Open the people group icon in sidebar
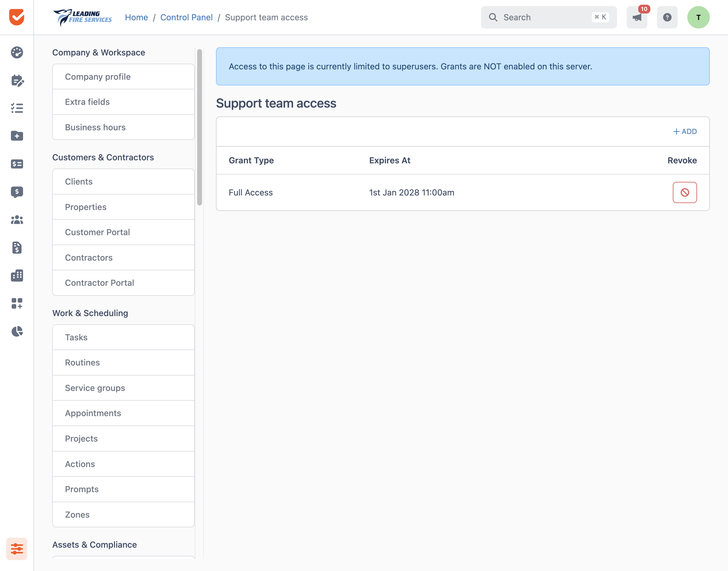The height and width of the screenshot is (571, 728). click(x=17, y=220)
